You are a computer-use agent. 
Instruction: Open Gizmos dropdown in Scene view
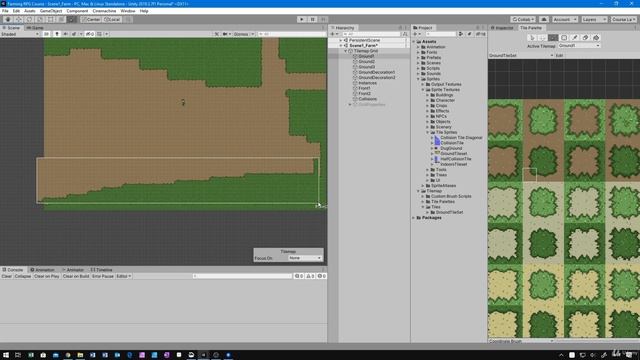point(243,34)
